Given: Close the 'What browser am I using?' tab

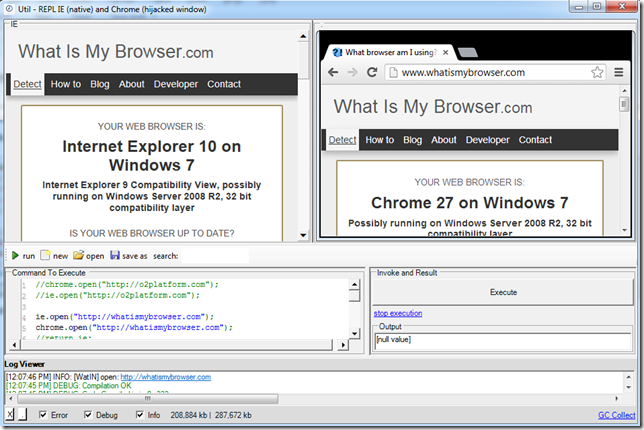Looking at the screenshot, I should click(446, 53).
